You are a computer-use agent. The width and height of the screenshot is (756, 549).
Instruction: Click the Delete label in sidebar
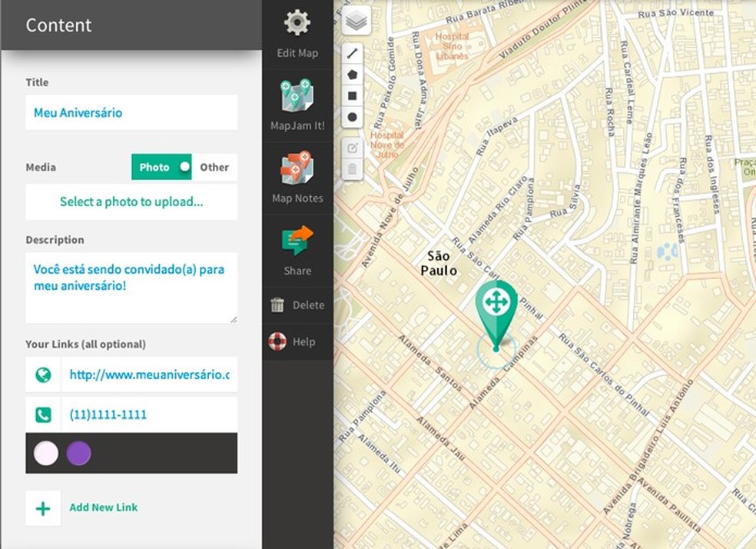(x=309, y=305)
